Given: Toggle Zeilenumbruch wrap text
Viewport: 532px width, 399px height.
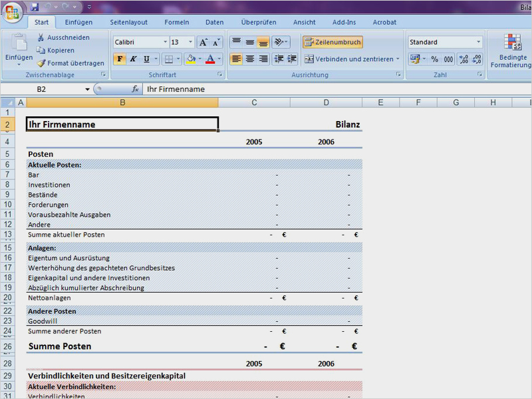Looking at the screenshot, I should coord(332,42).
